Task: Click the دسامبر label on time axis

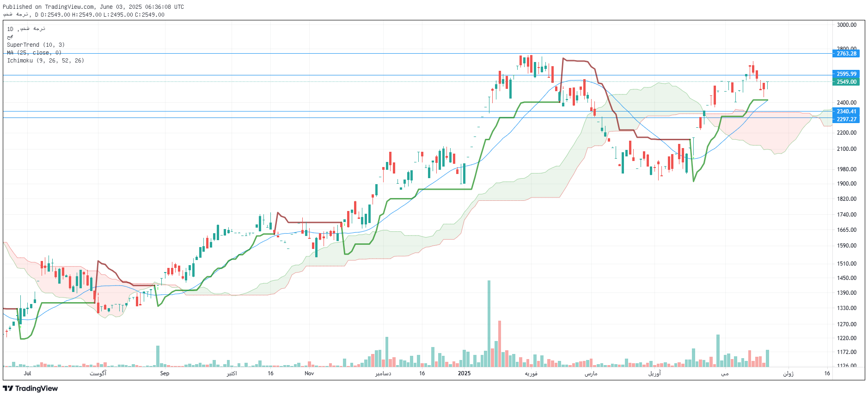Action: point(383,373)
